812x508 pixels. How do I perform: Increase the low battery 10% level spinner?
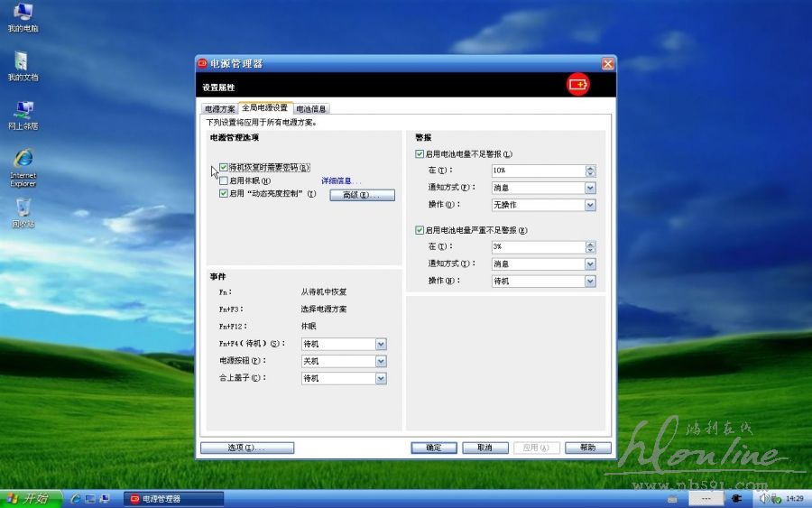590,167
